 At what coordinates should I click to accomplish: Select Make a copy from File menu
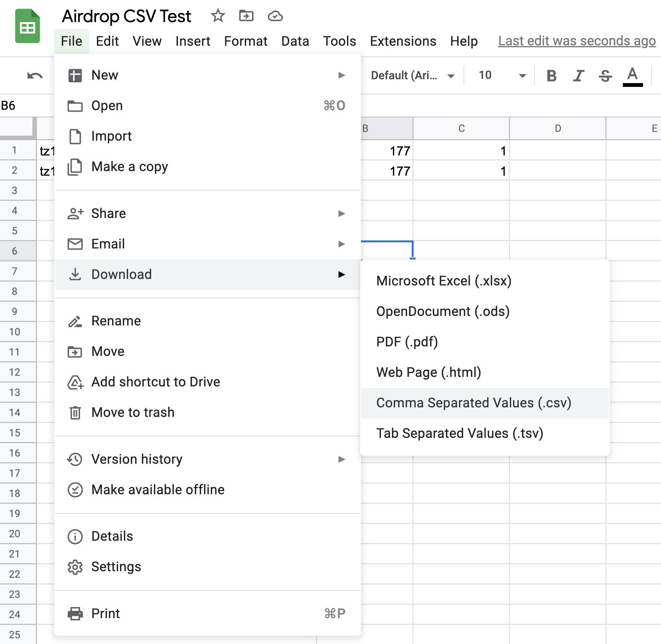pyautogui.click(x=130, y=167)
